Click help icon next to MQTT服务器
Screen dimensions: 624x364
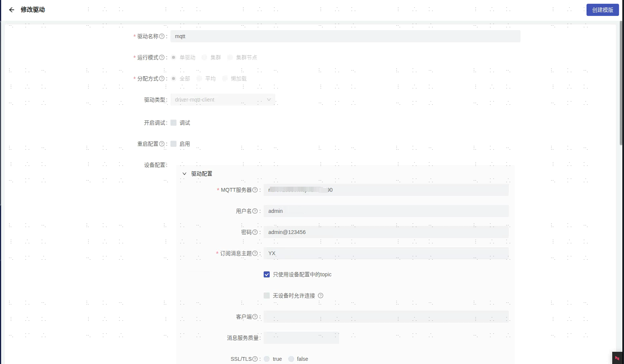point(255,190)
